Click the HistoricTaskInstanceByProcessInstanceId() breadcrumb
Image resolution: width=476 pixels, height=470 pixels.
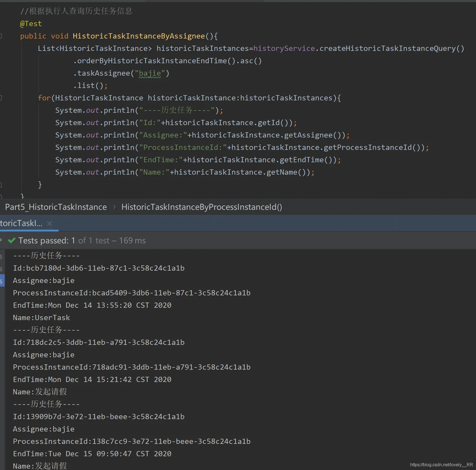point(202,207)
